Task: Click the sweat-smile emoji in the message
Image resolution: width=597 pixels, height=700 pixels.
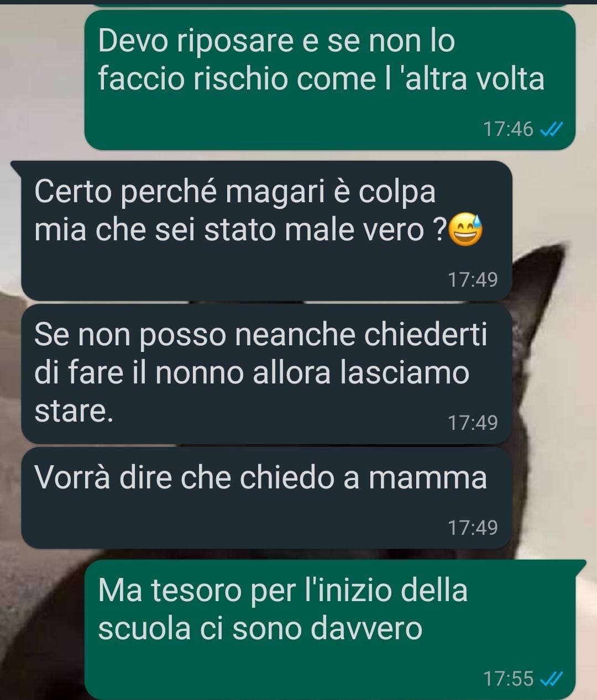Action: 465,230
